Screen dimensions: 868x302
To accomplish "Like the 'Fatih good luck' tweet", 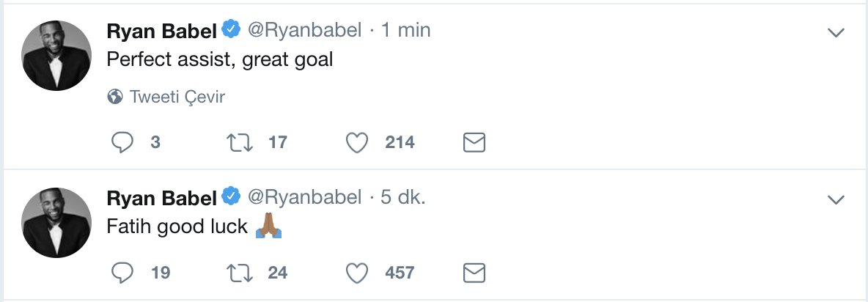I will pyautogui.click(x=357, y=273).
